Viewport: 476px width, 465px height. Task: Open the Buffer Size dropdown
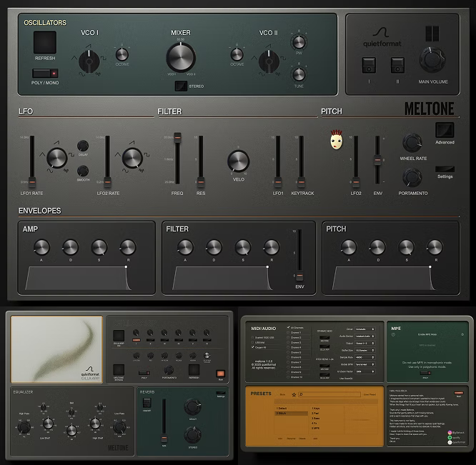point(365,350)
